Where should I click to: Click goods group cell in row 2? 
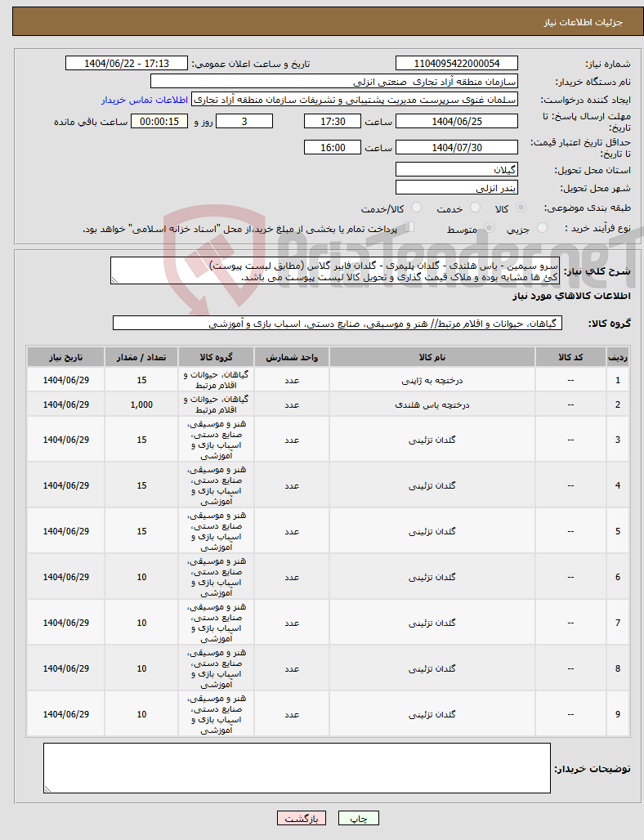click(216, 404)
